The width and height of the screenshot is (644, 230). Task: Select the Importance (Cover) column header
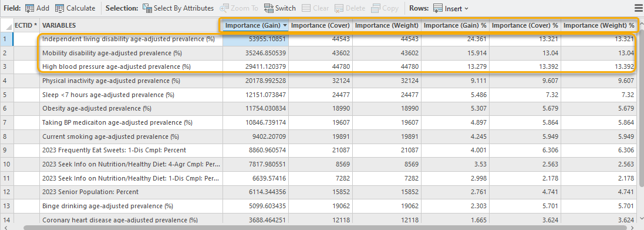321,25
